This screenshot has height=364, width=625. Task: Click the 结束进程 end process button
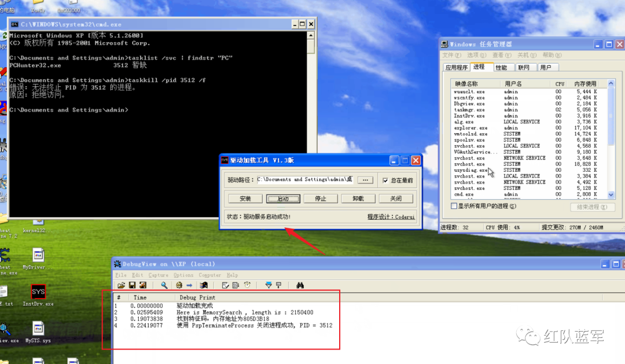(x=592, y=207)
